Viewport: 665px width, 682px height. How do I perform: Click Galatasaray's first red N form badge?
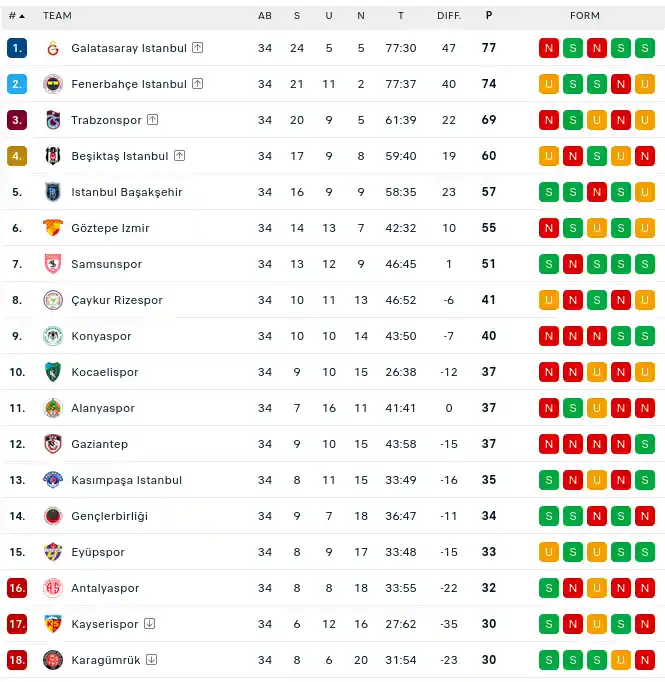(549, 48)
